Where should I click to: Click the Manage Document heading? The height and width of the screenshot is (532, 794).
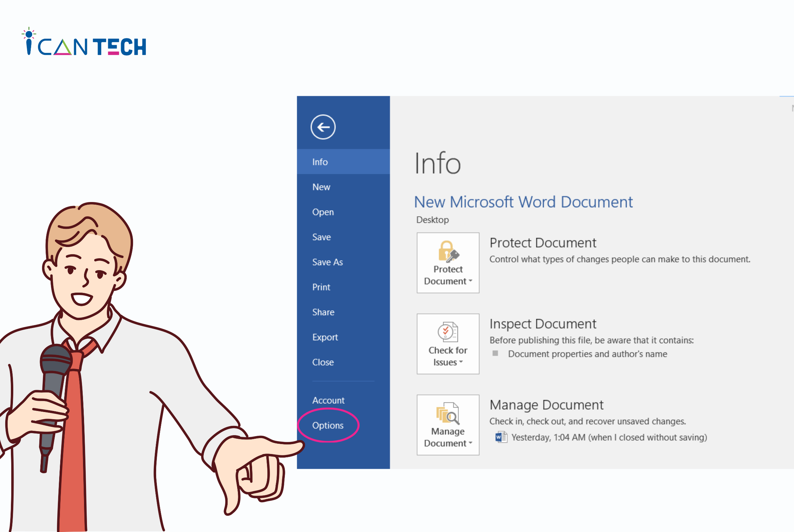tap(546, 405)
